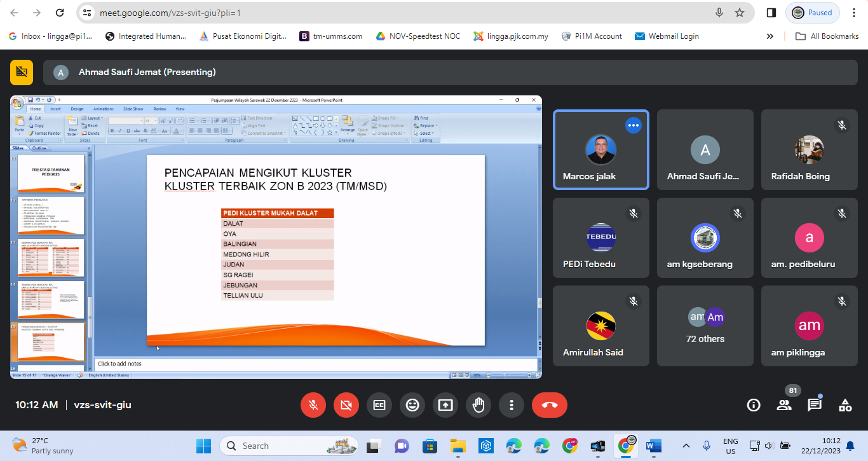
Task: Open options on Marcos jalak tile
Action: click(633, 125)
